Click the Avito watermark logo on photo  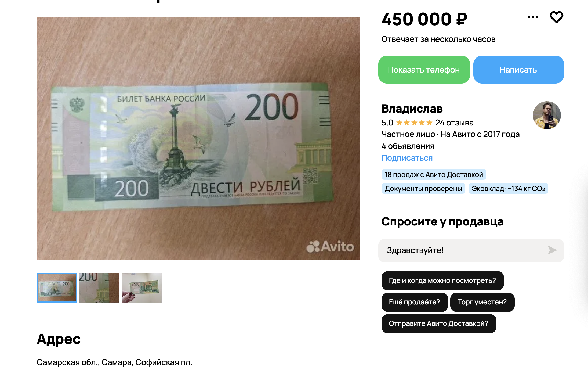pyautogui.click(x=330, y=246)
